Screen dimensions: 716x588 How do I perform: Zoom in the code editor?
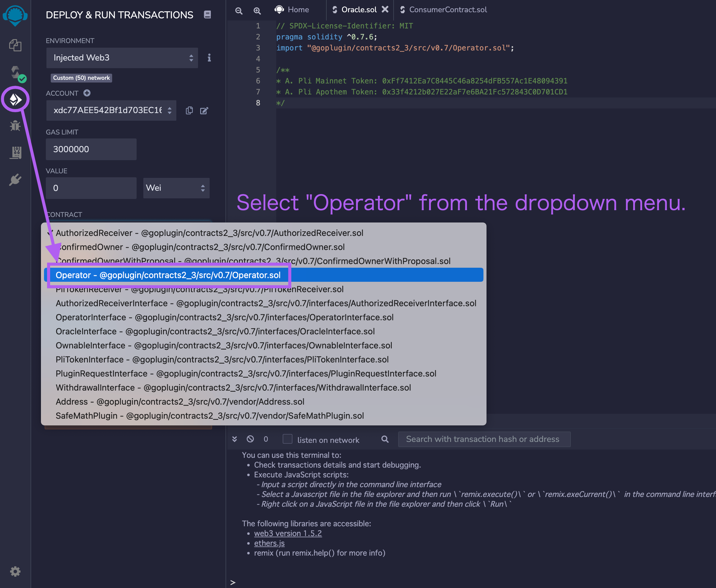(x=257, y=10)
